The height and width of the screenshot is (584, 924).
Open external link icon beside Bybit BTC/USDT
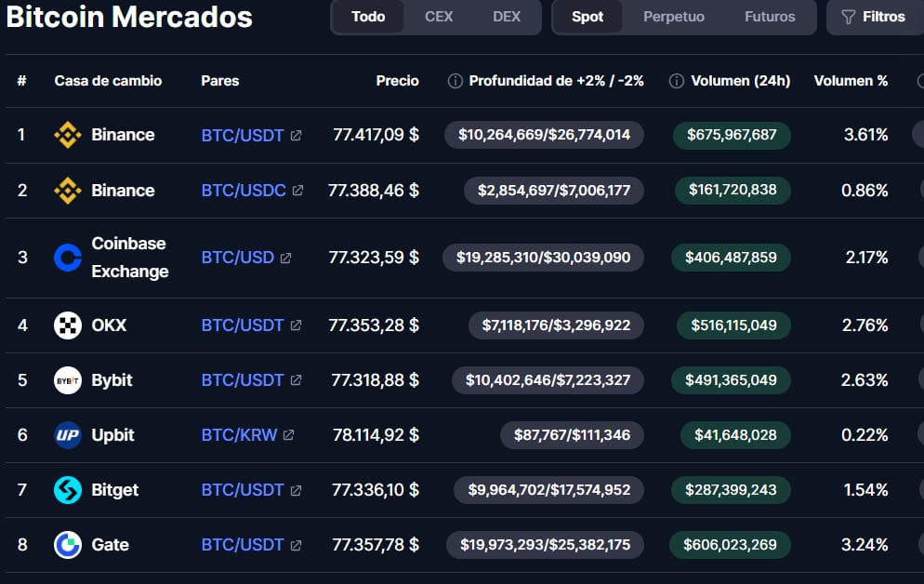click(x=296, y=380)
